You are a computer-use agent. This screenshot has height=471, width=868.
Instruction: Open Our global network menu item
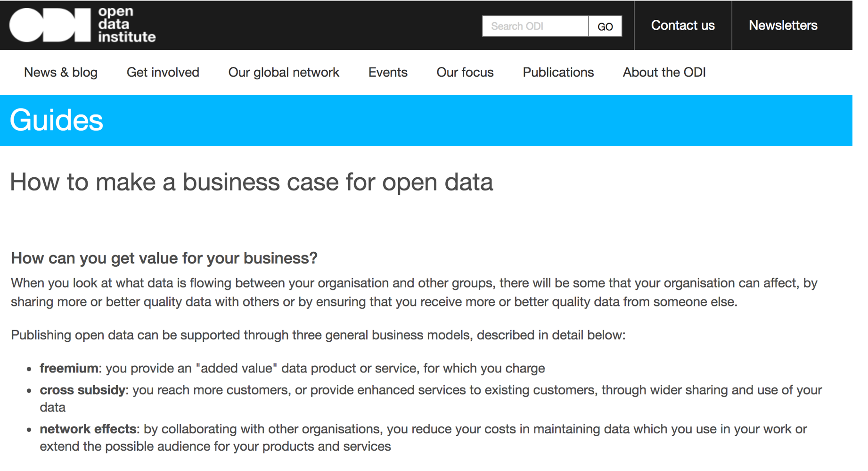point(284,72)
